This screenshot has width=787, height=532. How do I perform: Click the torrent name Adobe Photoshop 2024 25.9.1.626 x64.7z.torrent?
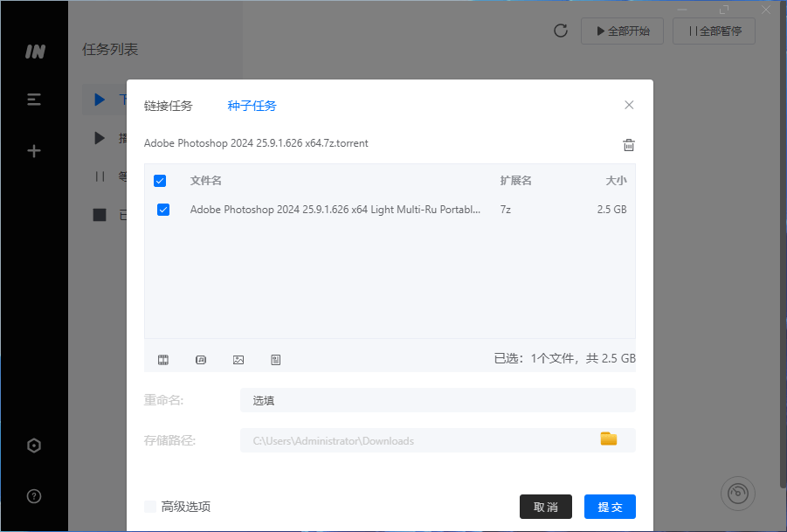pos(256,143)
